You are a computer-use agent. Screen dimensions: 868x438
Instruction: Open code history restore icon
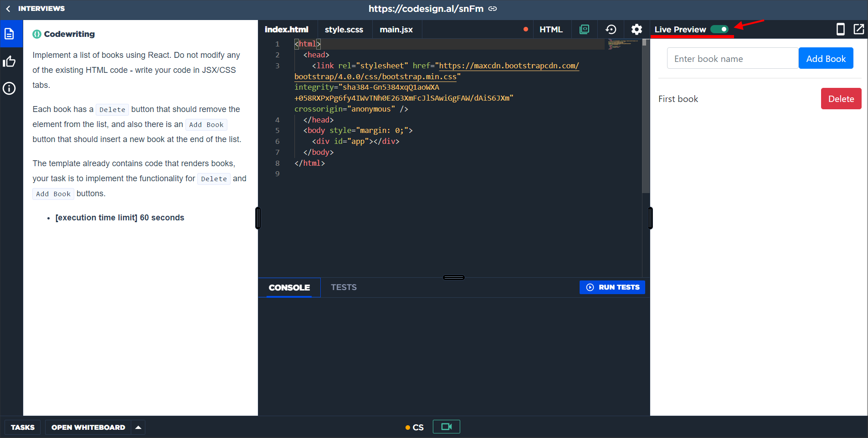click(x=611, y=29)
